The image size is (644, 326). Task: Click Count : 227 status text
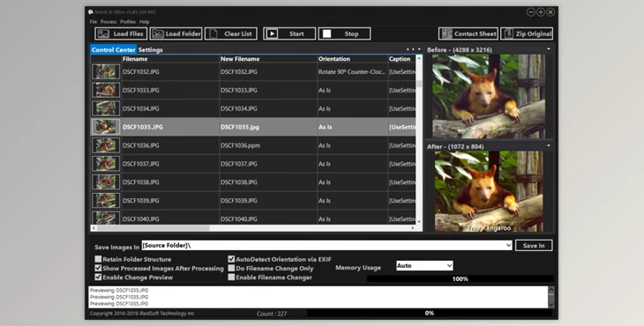coord(272,314)
